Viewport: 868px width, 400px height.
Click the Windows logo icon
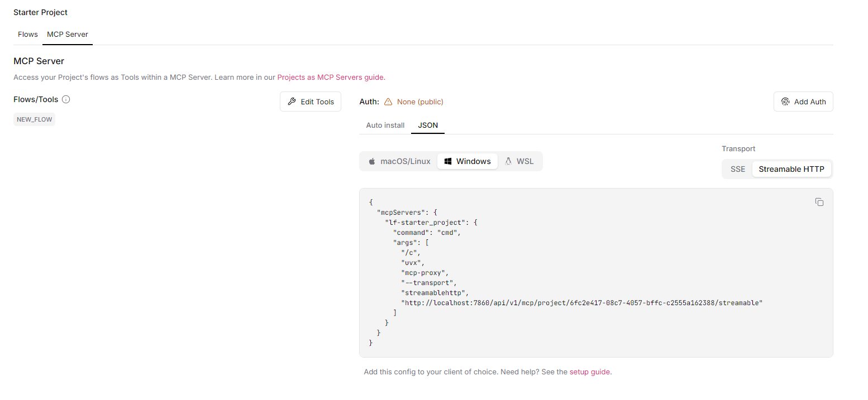pyautogui.click(x=447, y=161)
